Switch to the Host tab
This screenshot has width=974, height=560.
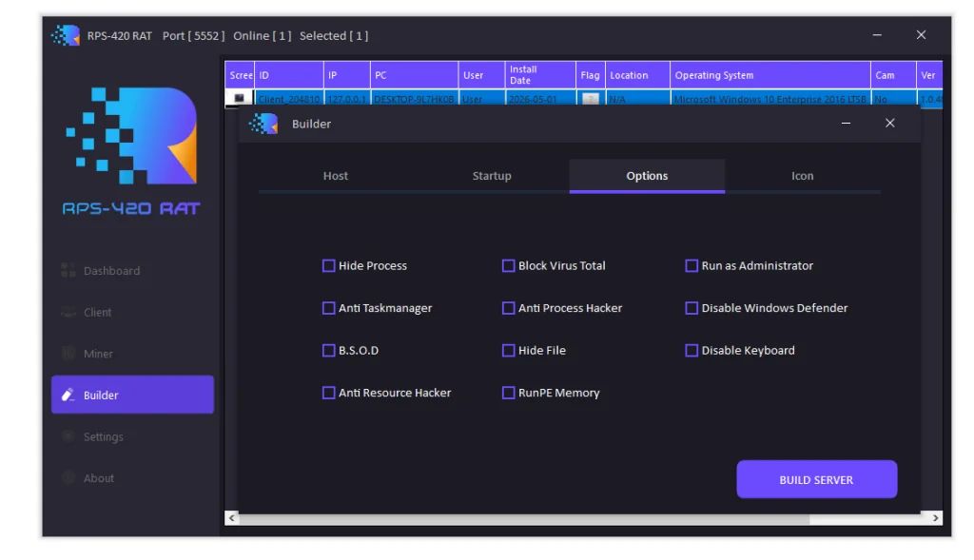pos(336,176)
